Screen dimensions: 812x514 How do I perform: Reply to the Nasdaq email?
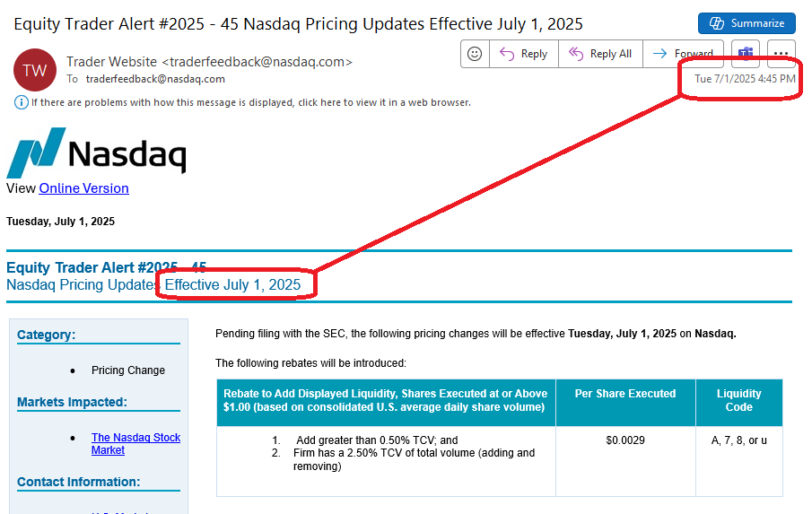coord(524,54)
